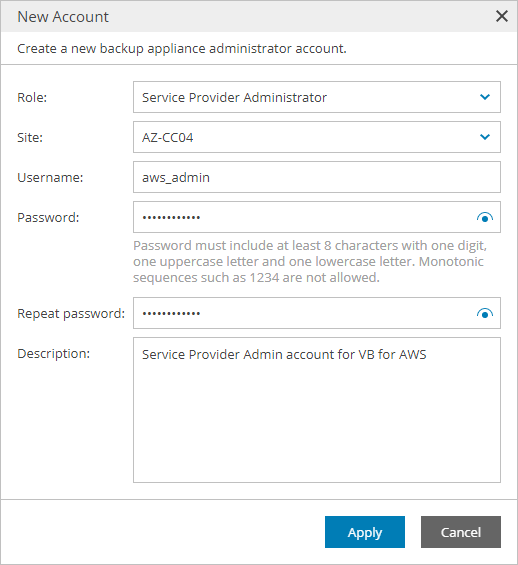Click the Username field with aws_admin

click(x=317, y=177)
